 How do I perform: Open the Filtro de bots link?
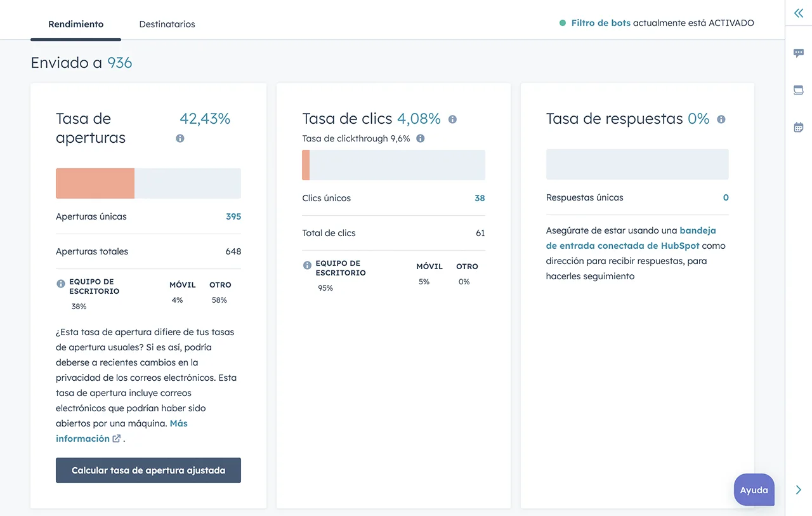pos(601,23)
